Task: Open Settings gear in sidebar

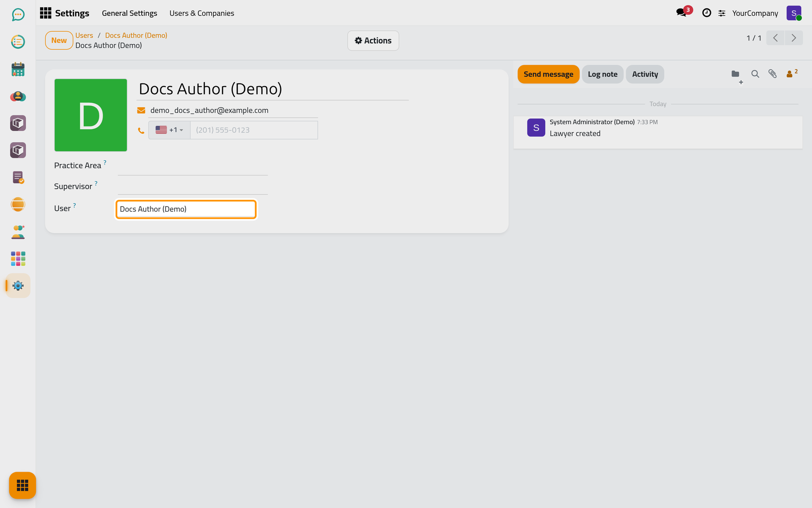Action: (x=18, y=286)
